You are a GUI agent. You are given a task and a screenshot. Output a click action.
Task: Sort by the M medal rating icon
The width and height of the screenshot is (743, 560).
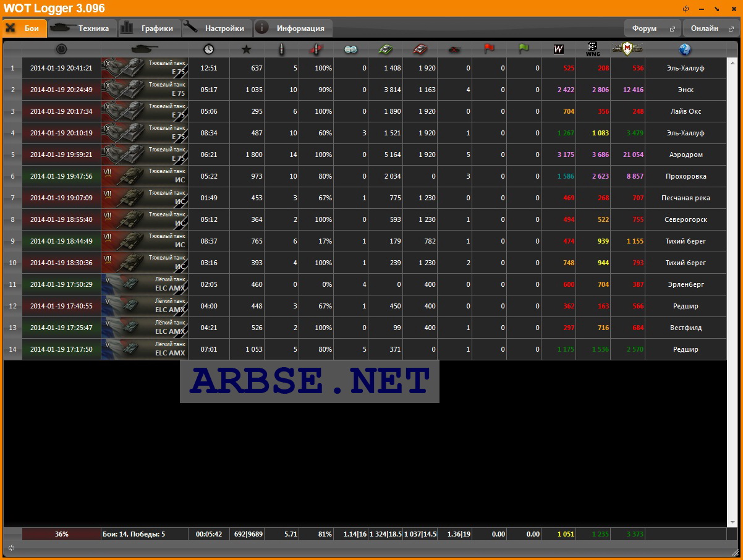[x=627, y=49]
